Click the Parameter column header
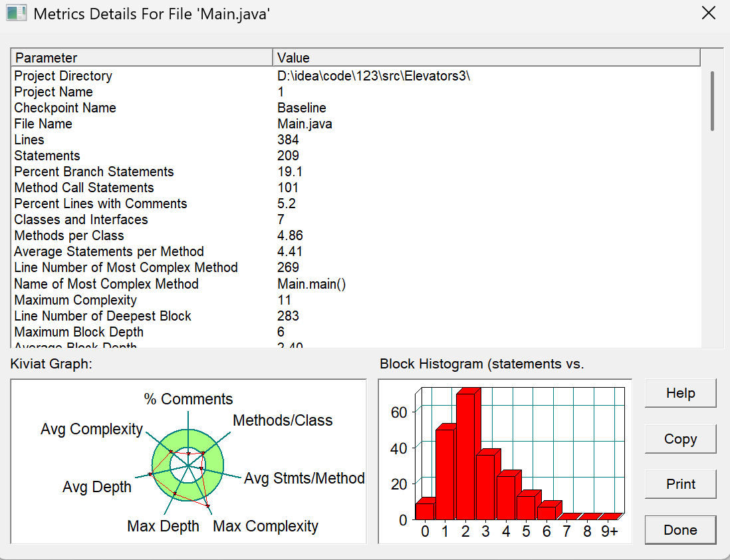Image resolution: width=730 pixels, height=560 pixels. click(142, 57)
